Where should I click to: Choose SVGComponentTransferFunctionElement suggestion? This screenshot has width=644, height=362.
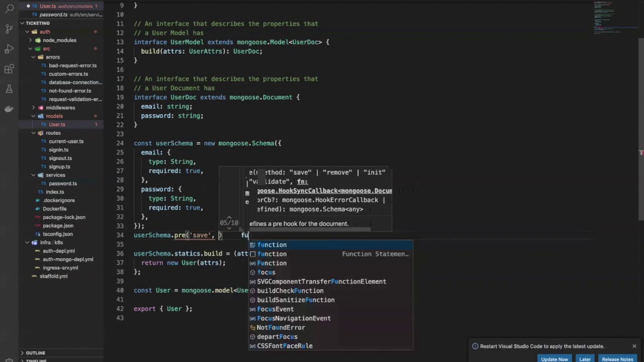331,282
